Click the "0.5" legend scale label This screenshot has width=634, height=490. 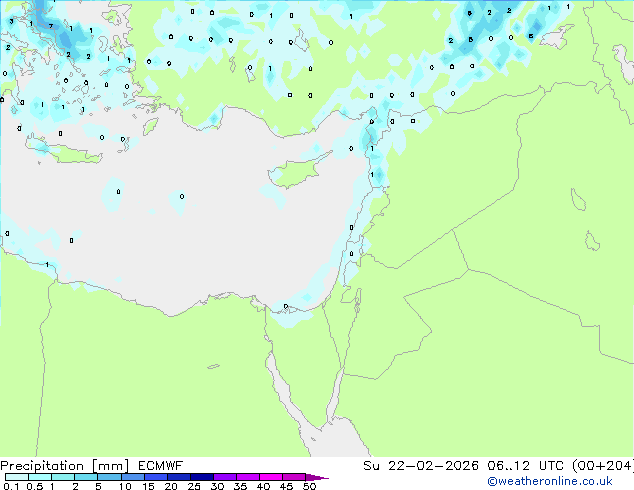pyautogui.click(x=35, y=486)
